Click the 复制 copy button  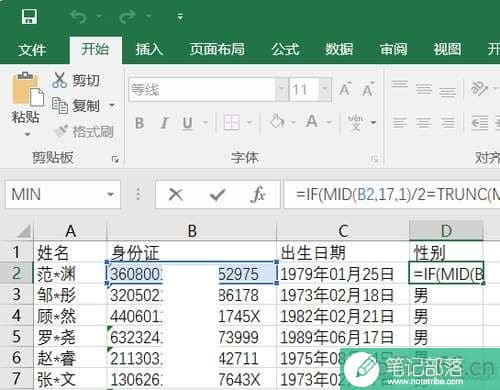tap(76, 106)
